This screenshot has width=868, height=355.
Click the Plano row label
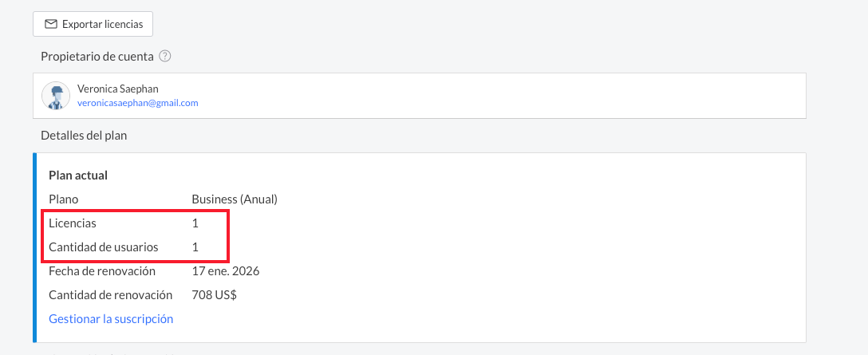64,199
